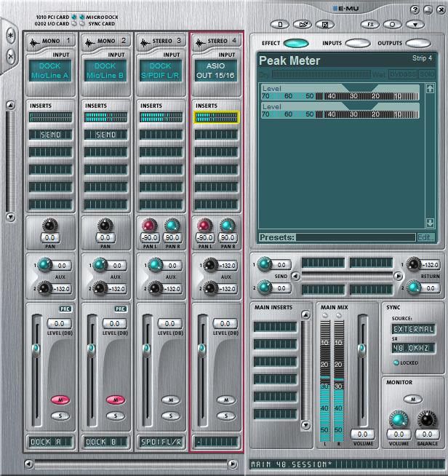Toggle the Monitor mute M button

(413, 399)
